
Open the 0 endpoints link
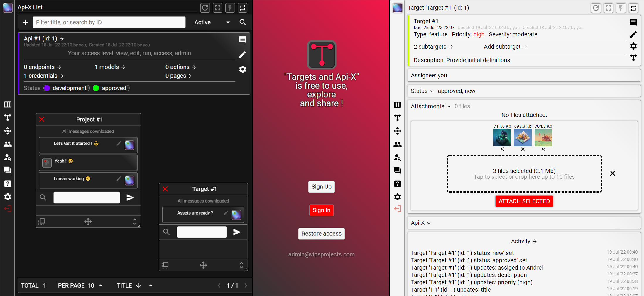[x=43, y=67]
